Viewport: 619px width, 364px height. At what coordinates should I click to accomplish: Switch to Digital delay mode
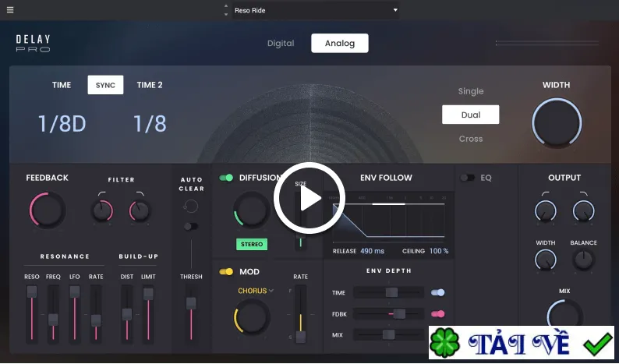pyautogui.click(x=281, y=44)
